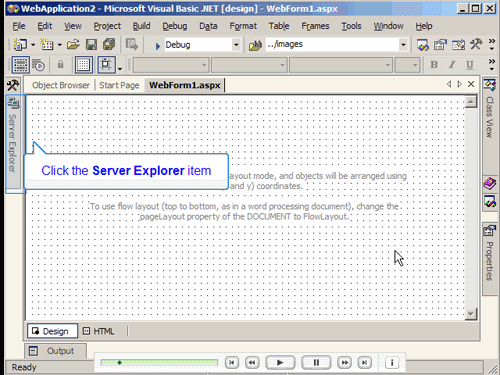This screenshot has height=375, width=500.
Task: Open the New Project dropdown arrow
Action: click(x=33, y=45)
